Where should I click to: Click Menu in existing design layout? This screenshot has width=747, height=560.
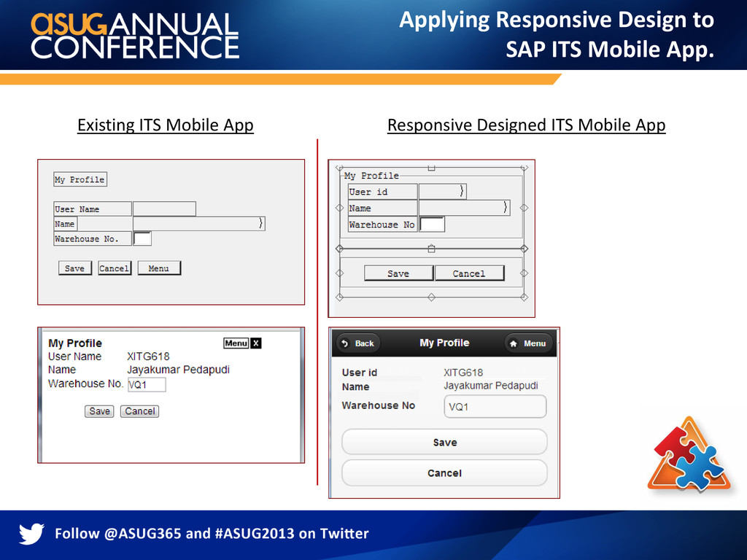(x=159, y=268)
